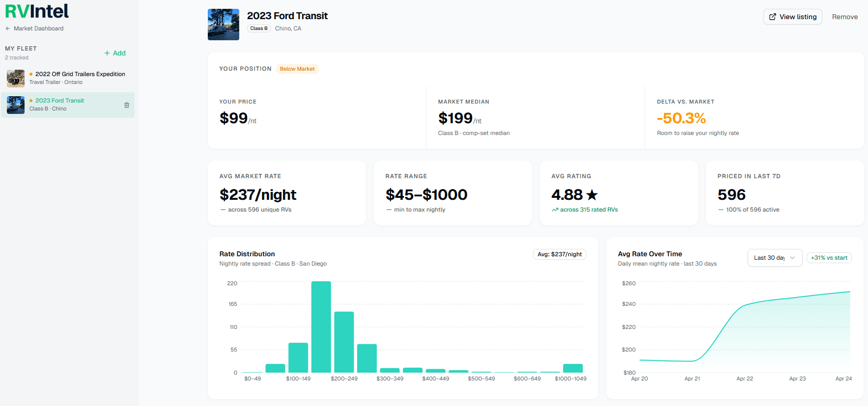
Task: Click the 596 priced in last 7D value
Action: point(732,195)
